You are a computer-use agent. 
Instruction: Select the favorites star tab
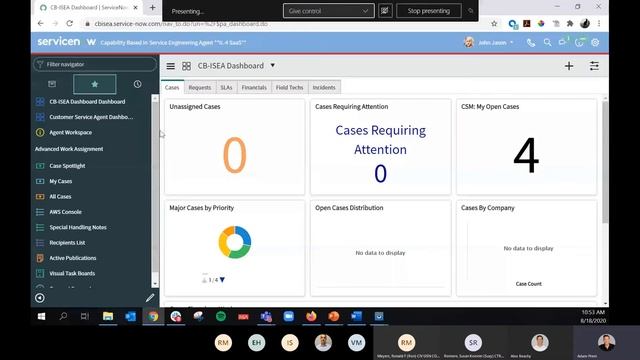coord(95,84)
